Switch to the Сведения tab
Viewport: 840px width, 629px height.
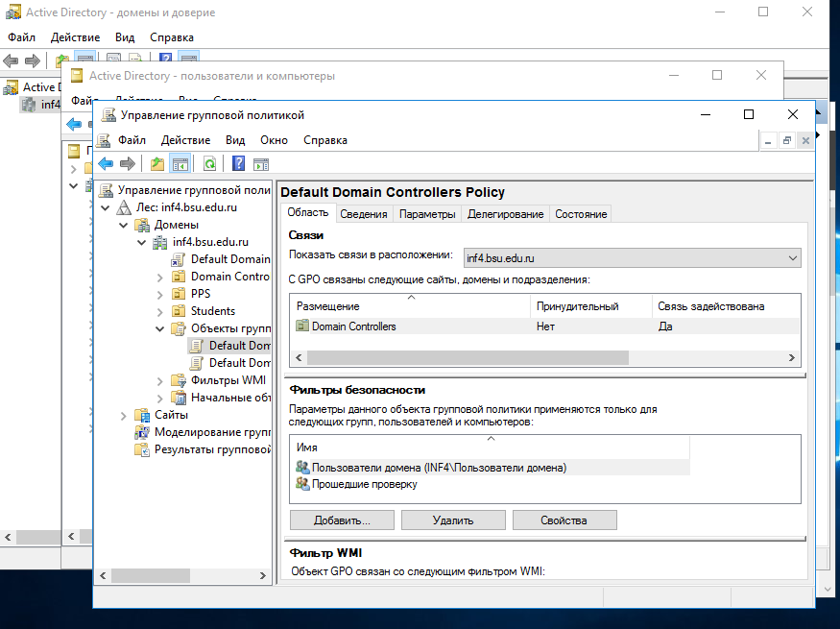tap(364, 214)
